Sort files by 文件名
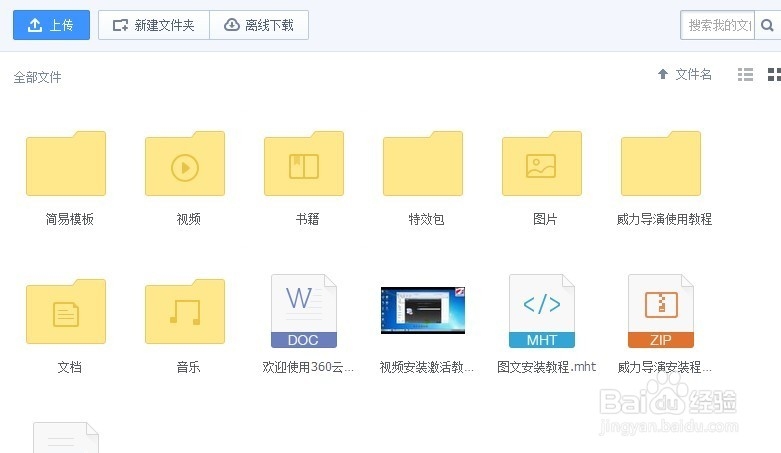781x453 pixels. tap(693, 74)
